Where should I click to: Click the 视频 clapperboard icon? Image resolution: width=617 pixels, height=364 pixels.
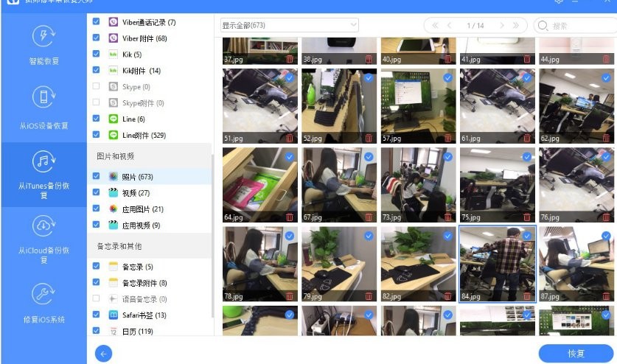coord(114,192)
